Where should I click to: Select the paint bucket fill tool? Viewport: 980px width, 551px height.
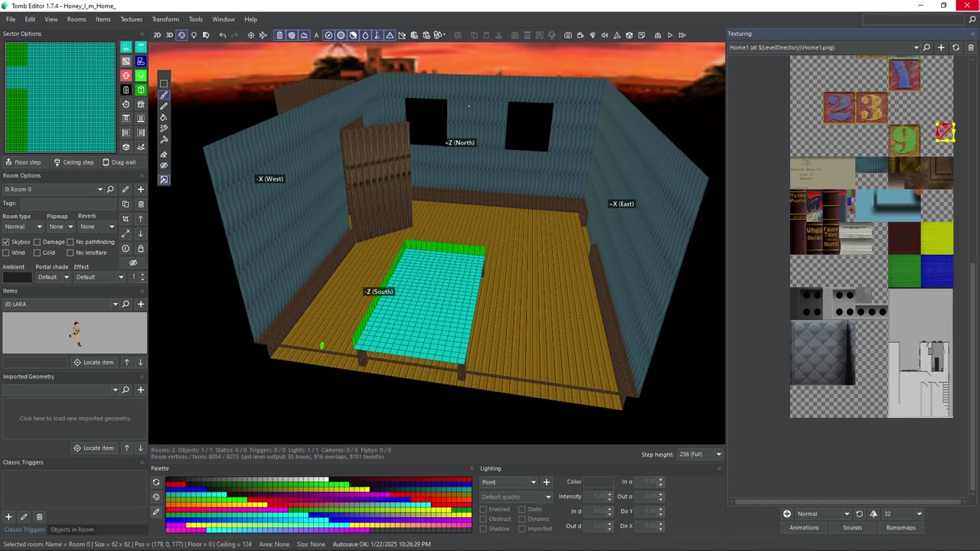tap(164, 118)
